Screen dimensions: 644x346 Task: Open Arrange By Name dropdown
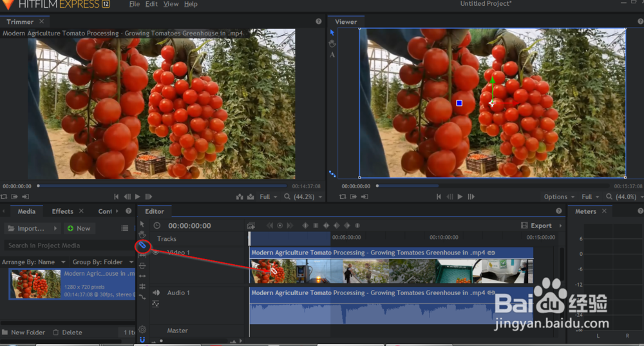pyautogui.click(x=33, y=262)
